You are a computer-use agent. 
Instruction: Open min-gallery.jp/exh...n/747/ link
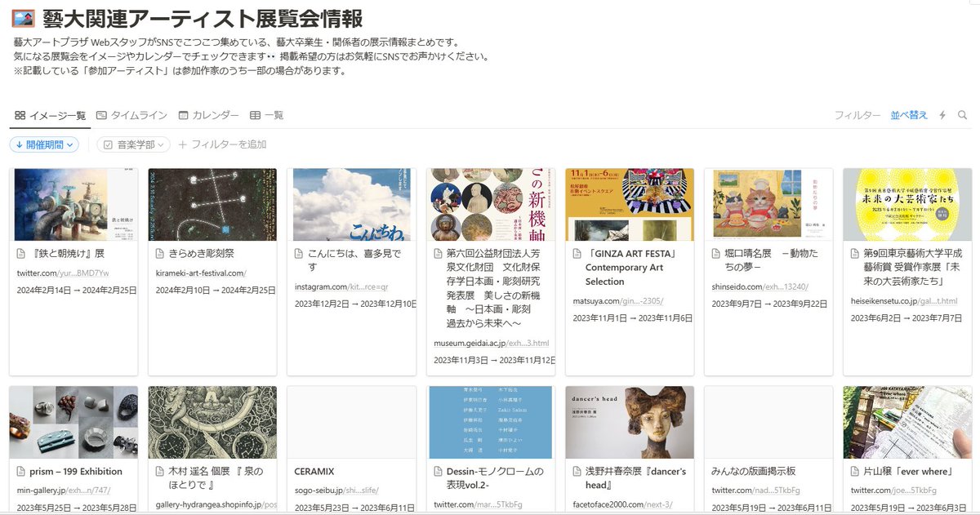[64, 491]
